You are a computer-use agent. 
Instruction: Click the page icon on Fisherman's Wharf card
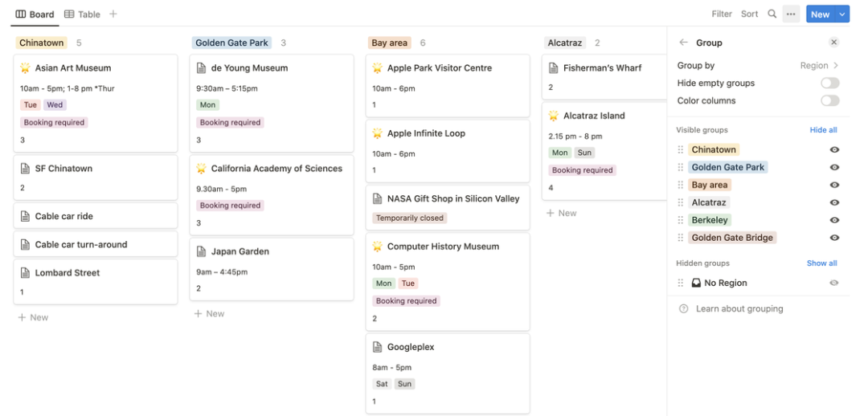553,68
